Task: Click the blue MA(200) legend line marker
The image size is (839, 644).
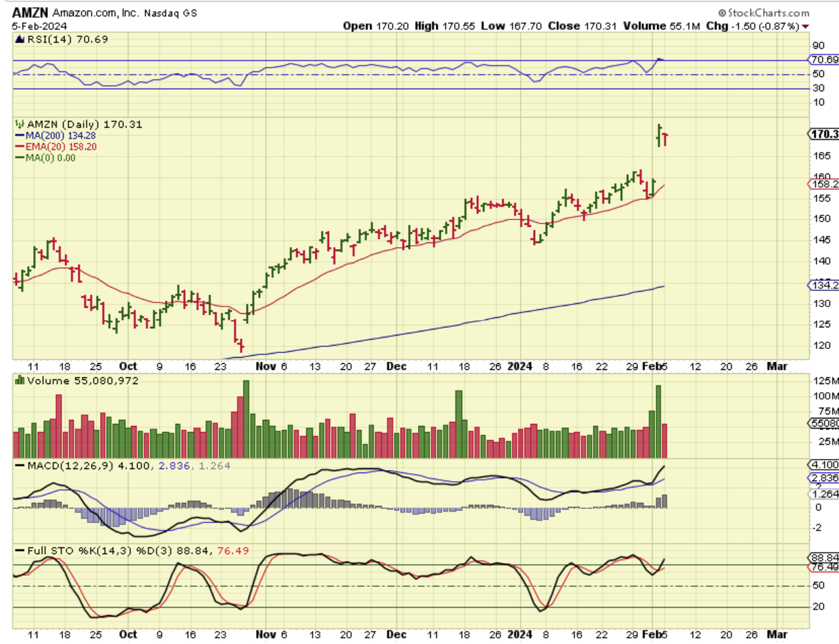Action: 20,136
